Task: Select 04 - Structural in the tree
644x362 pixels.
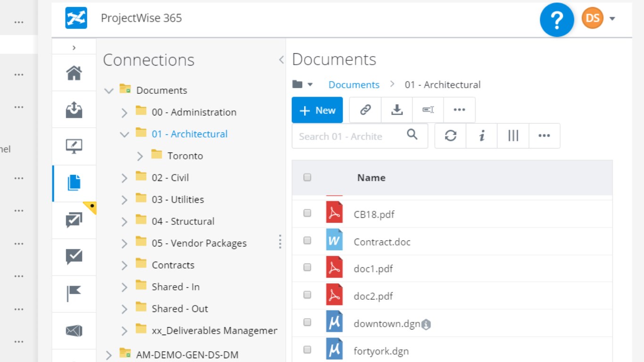Action: (183, 221)
